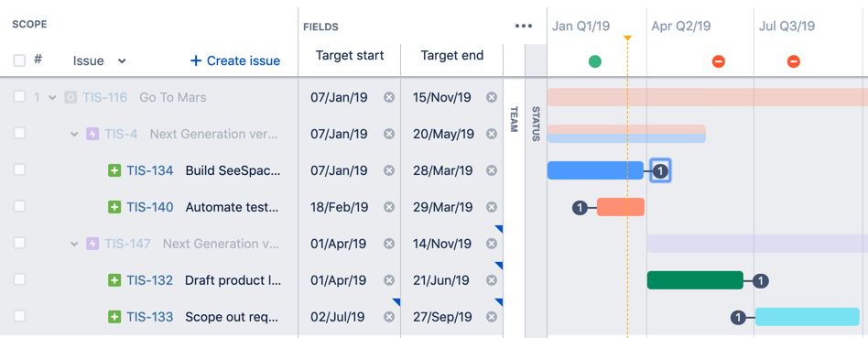The height and width of the screenshot is (338, 868).
Task: Collapse the TIS-147 epic
Action: [74, 244]
